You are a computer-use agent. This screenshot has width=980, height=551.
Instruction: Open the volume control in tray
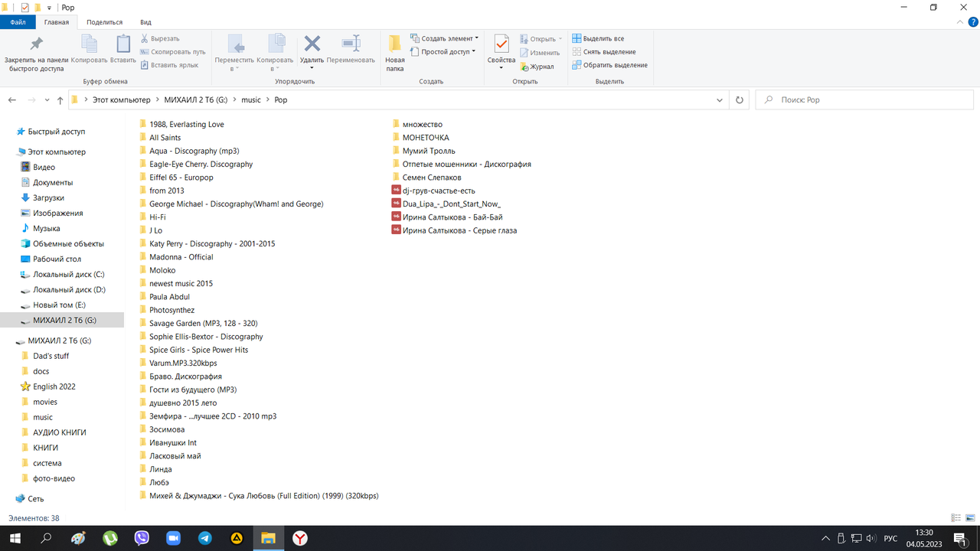tap(871, 538)
